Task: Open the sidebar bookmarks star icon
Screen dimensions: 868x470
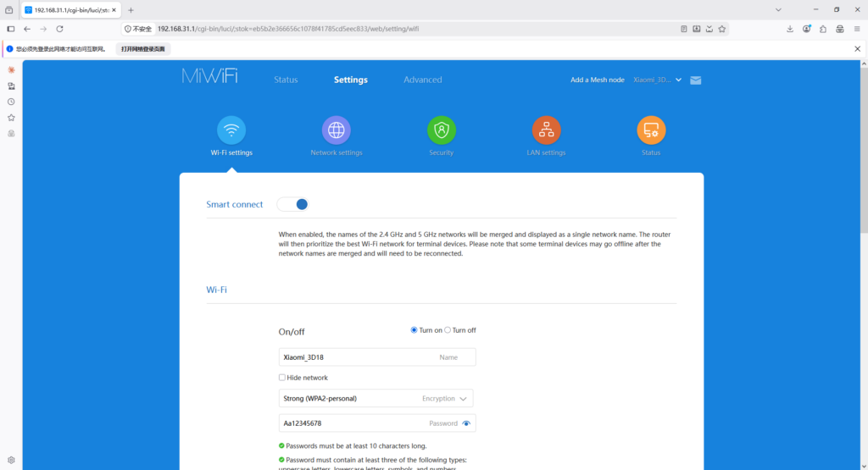Action: pyautogui.click(x=11, y=118)
